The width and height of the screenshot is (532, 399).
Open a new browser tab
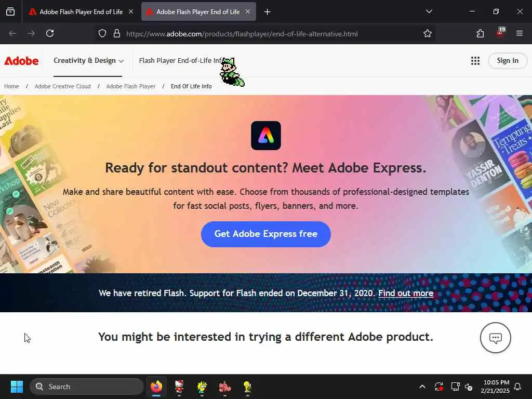(268, 12)
